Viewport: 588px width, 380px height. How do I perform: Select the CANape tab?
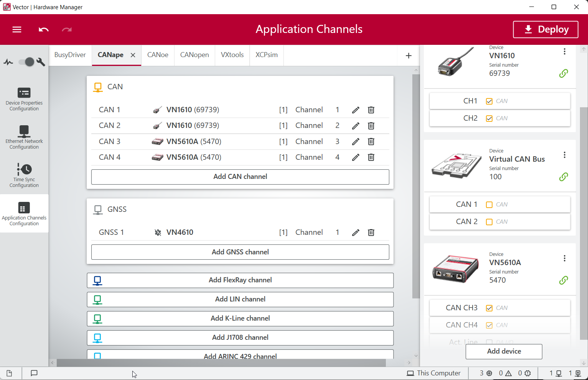click(x=110, y=55)
